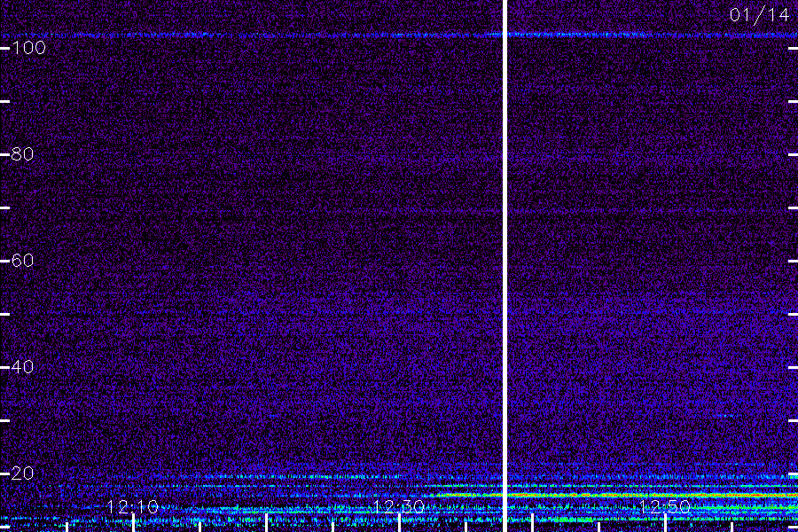Click the 60 frequency axis label
The height and width of the screenshot is (532, 798).
coord(23,261)
